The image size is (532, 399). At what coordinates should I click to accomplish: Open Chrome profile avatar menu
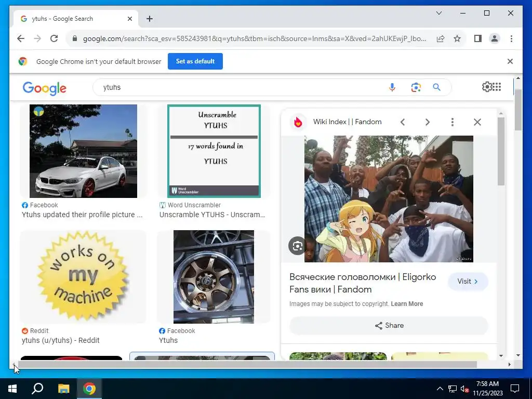pyautogui.click(x=495, y=38)
